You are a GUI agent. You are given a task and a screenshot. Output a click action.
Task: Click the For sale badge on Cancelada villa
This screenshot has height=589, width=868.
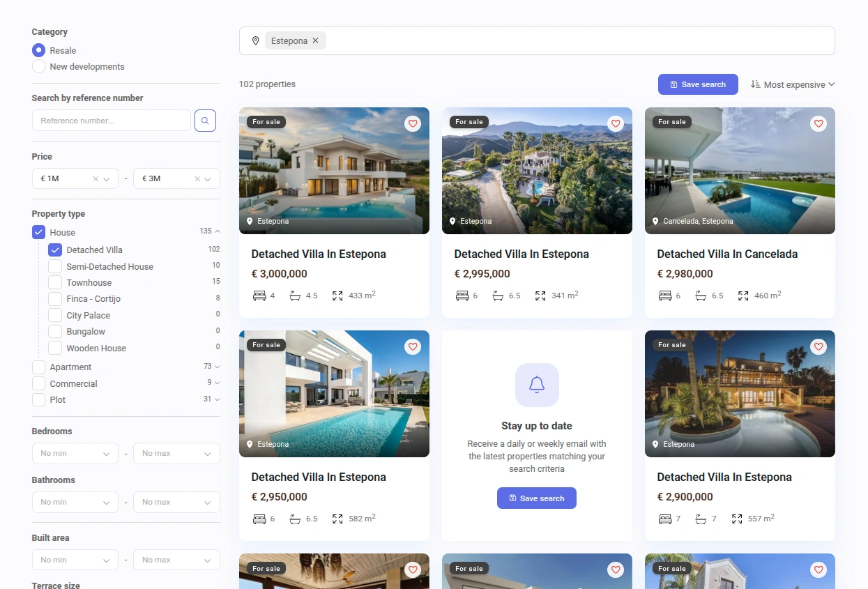click(x=672, y=122)
